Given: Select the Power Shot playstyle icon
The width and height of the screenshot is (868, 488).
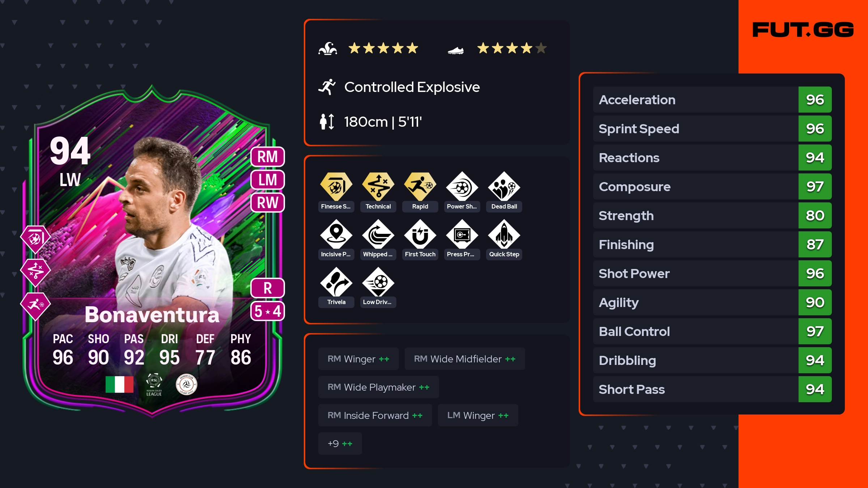Looking at the screenshot, I should click(x=462, y=187).
